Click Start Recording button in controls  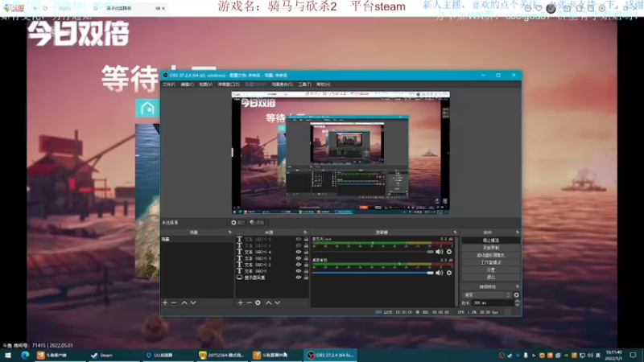click(x=491, y=248)
